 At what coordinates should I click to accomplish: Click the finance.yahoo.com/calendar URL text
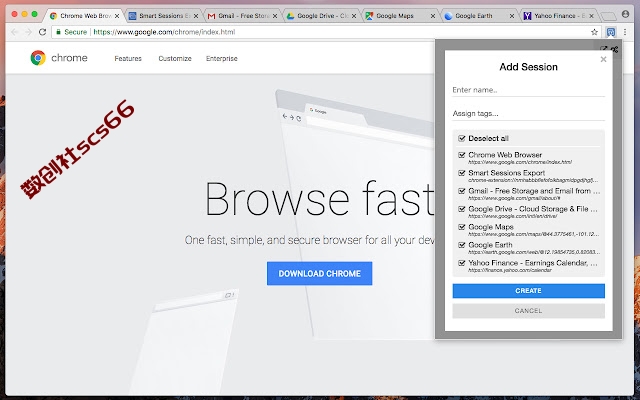click(510, 270)
